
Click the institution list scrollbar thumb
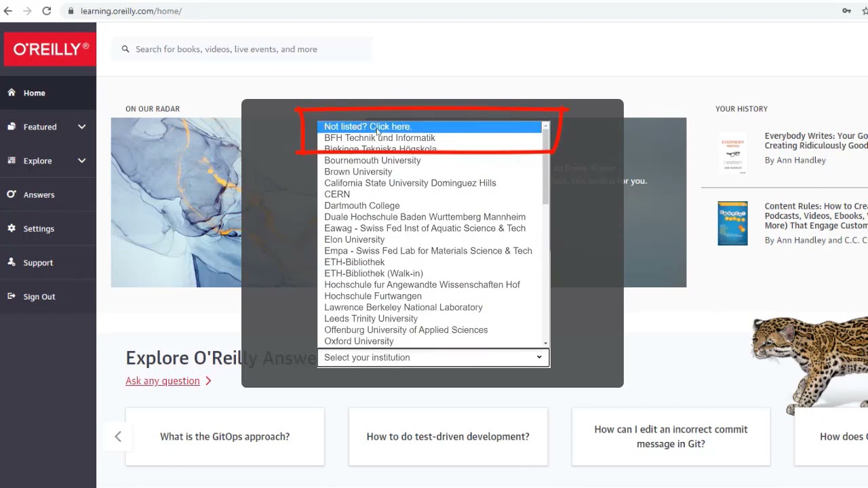tap(545, 167)
